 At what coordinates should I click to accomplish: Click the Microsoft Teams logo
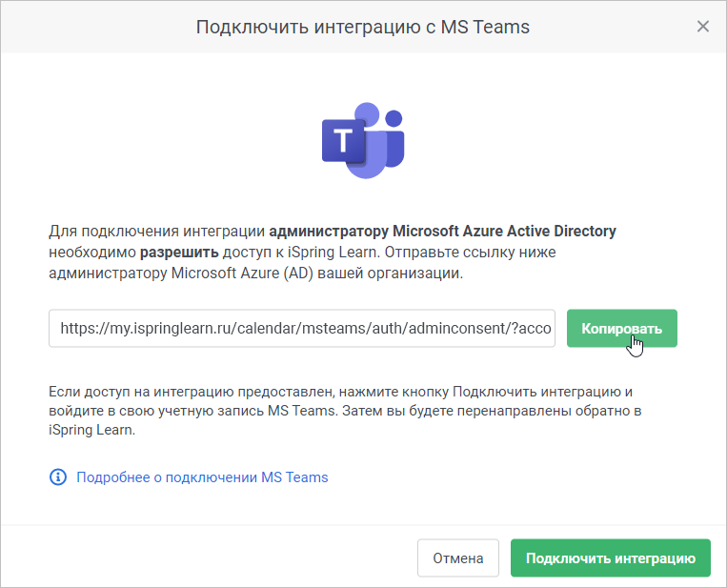[x=363, y=140]
